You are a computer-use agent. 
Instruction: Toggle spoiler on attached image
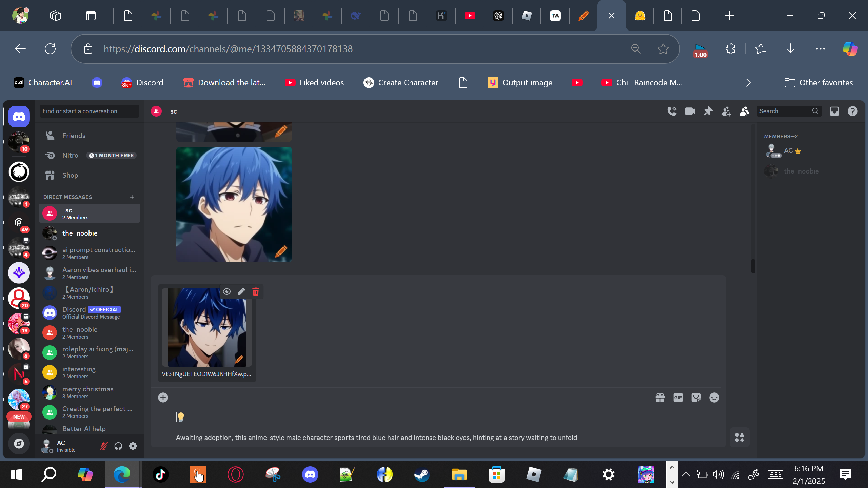[227, 292]
